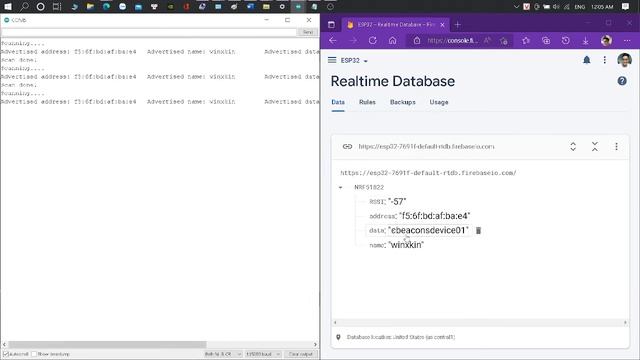Click the Clear output button
The width and height of the screenshot is (640, 360).
click(x=300, y=354)
